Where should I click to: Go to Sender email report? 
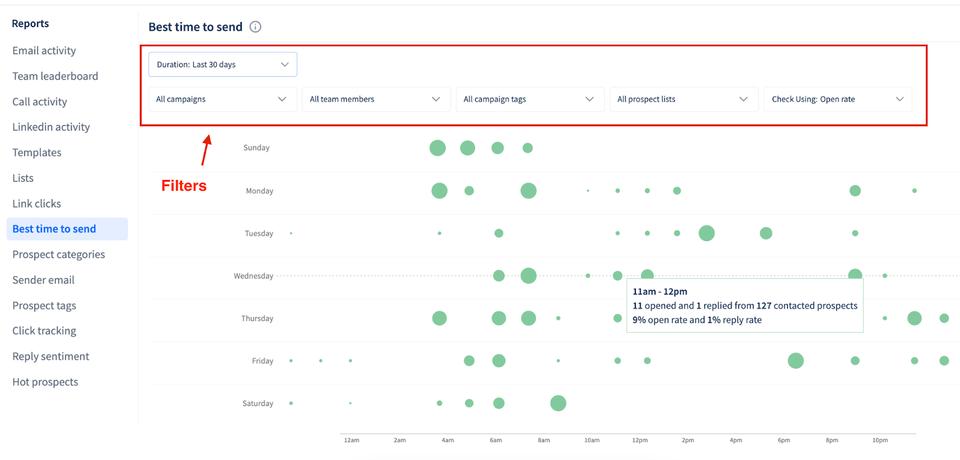[x=43, y=280]
